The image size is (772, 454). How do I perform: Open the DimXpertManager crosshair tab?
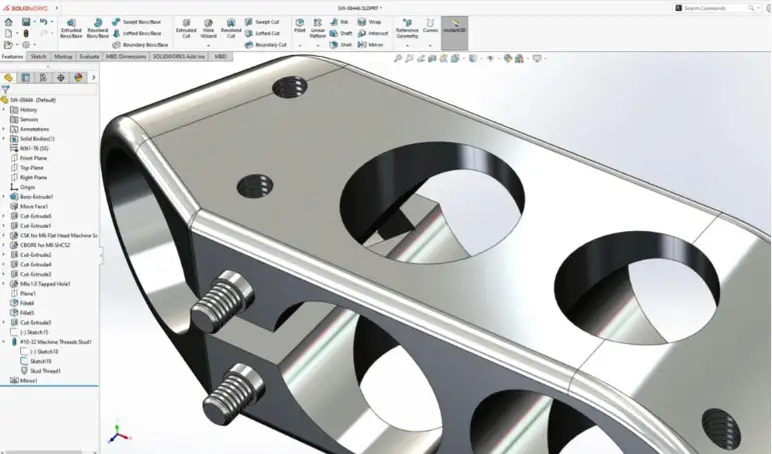coord(61,78)
